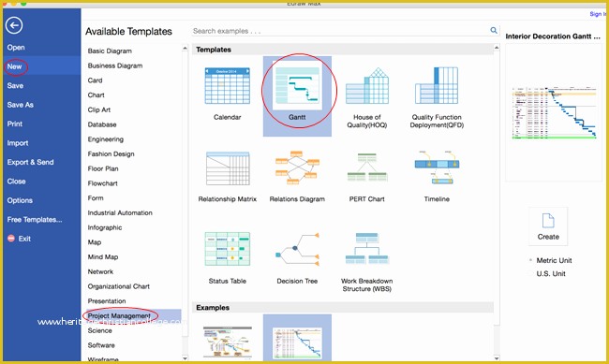Select Business Diagram category
Viewport: 609px width, 364px height.
pyautogui.click(x=115, y=66)
